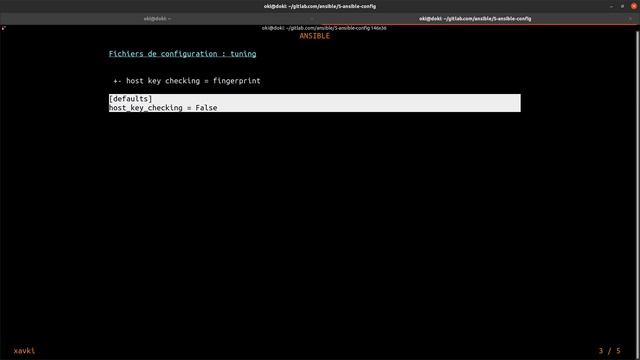Click the window title bar text

coord(320,6)
